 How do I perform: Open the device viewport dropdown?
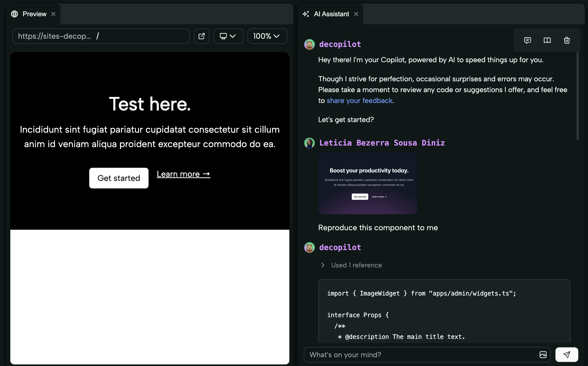pos(228,36)
